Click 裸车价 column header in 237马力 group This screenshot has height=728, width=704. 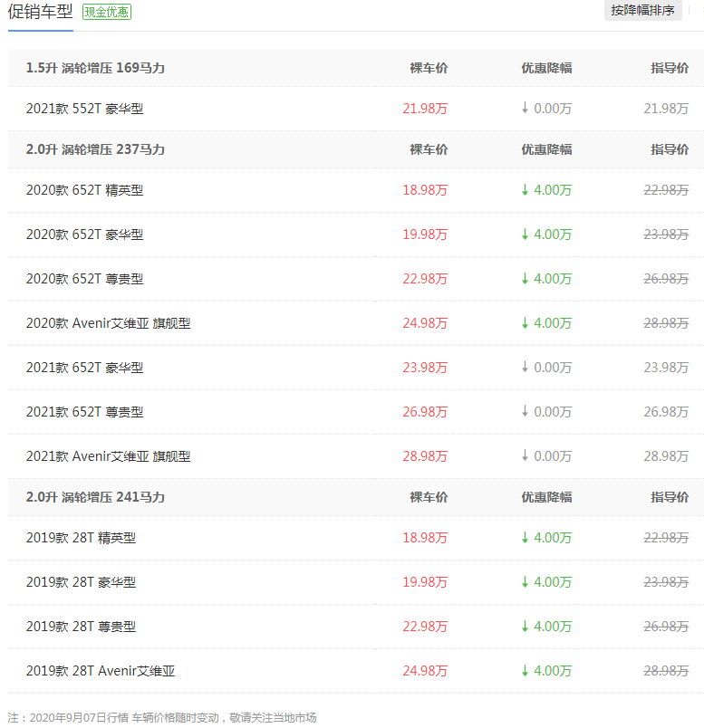pos(429,149)
